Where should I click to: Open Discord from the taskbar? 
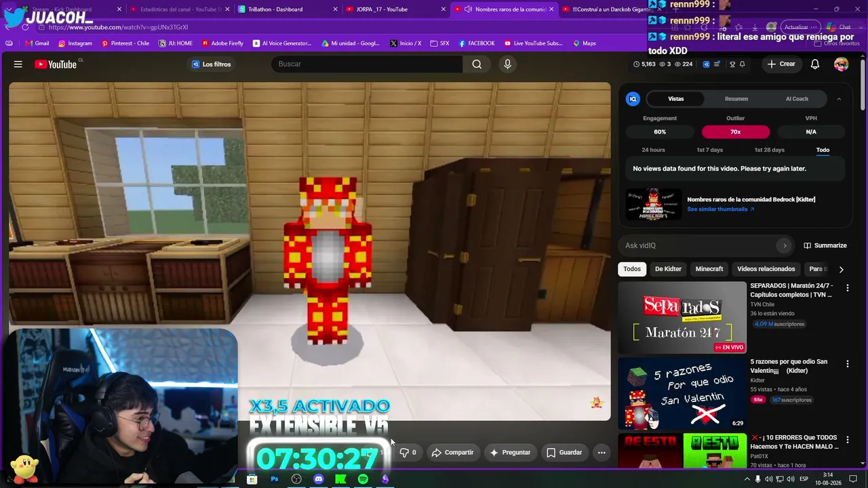coord(319,479)
